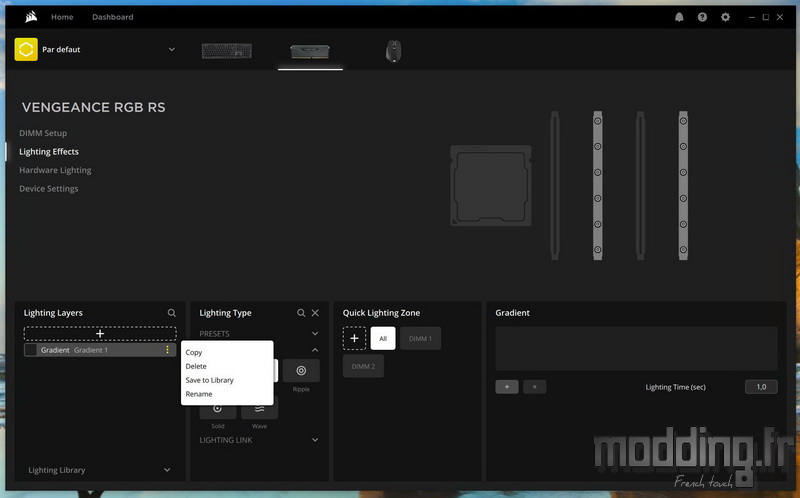Click the yellow Par defaut profile icon

pyautogui.click(x=26, y=49)
